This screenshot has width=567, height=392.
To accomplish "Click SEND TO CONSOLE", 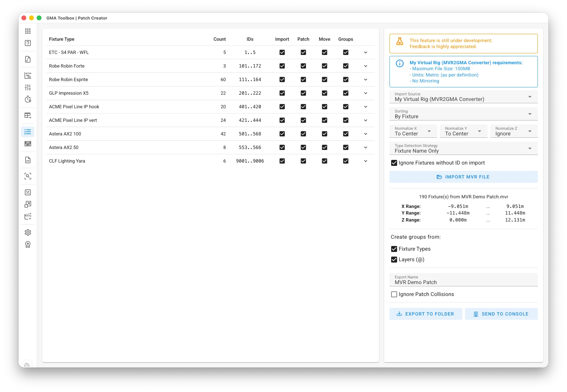I will click(501, 314).
